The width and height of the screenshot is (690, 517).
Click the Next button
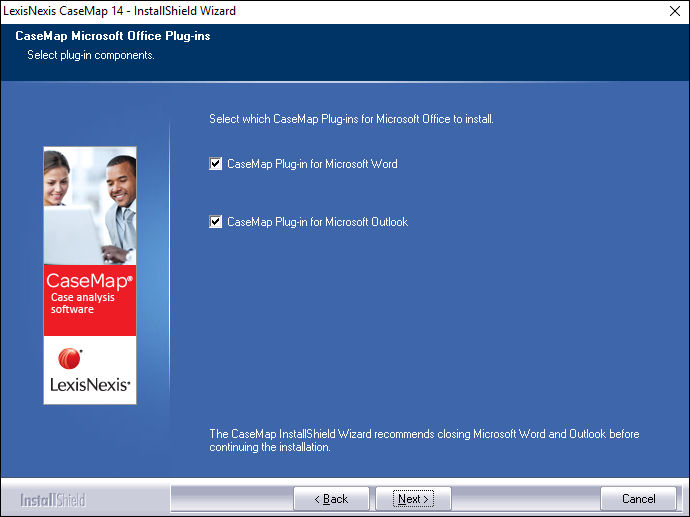coord(413,499)
